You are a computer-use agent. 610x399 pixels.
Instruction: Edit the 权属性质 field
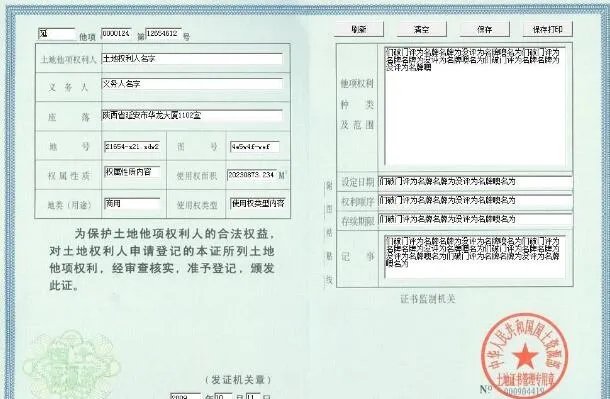132,172
